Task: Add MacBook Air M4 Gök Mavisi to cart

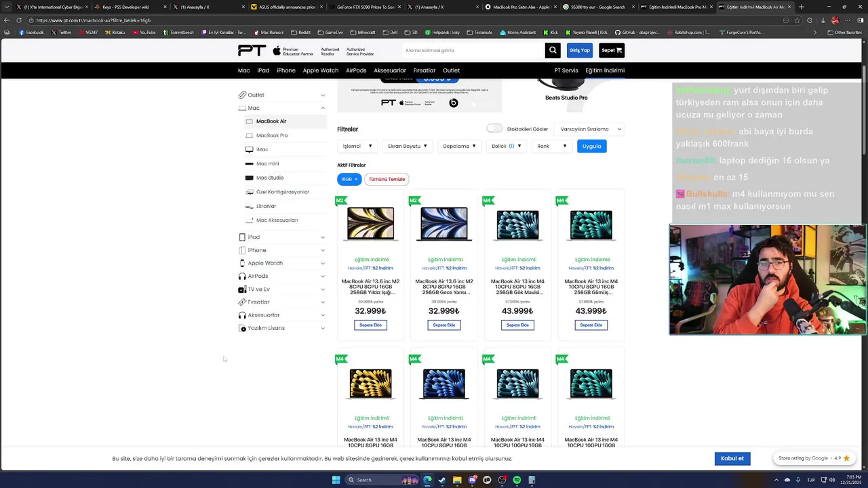Action: pyautogui.click(x=517, y=325)
